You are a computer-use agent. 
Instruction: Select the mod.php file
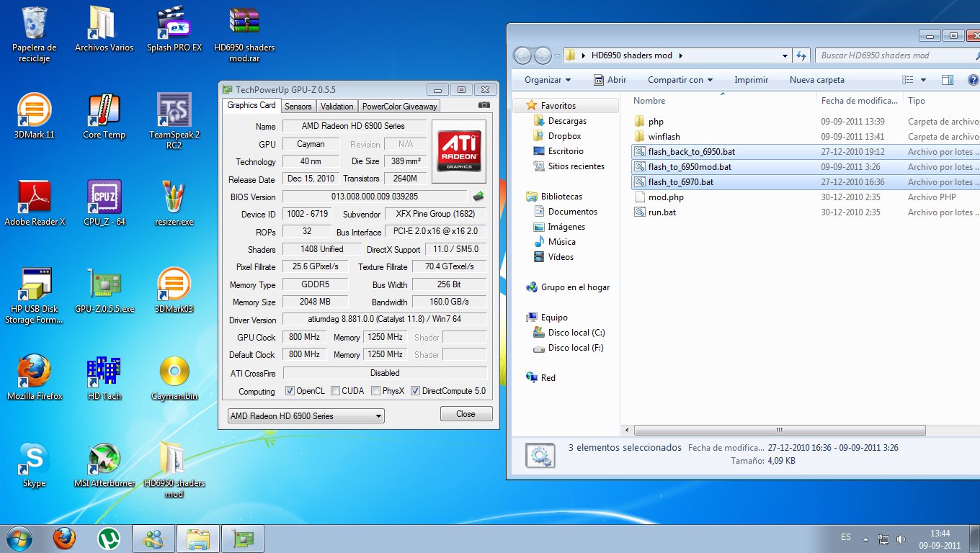[x=666, y=197]
